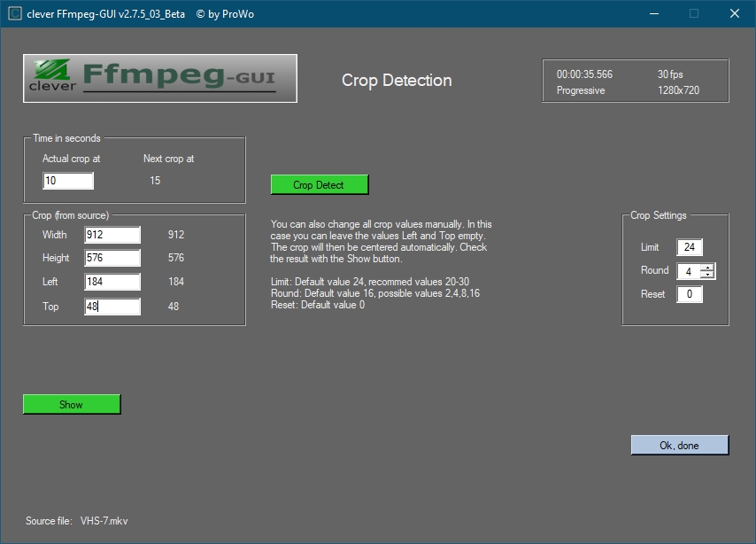Click the clever Ffmpeg-GUI logo banner

160,78
